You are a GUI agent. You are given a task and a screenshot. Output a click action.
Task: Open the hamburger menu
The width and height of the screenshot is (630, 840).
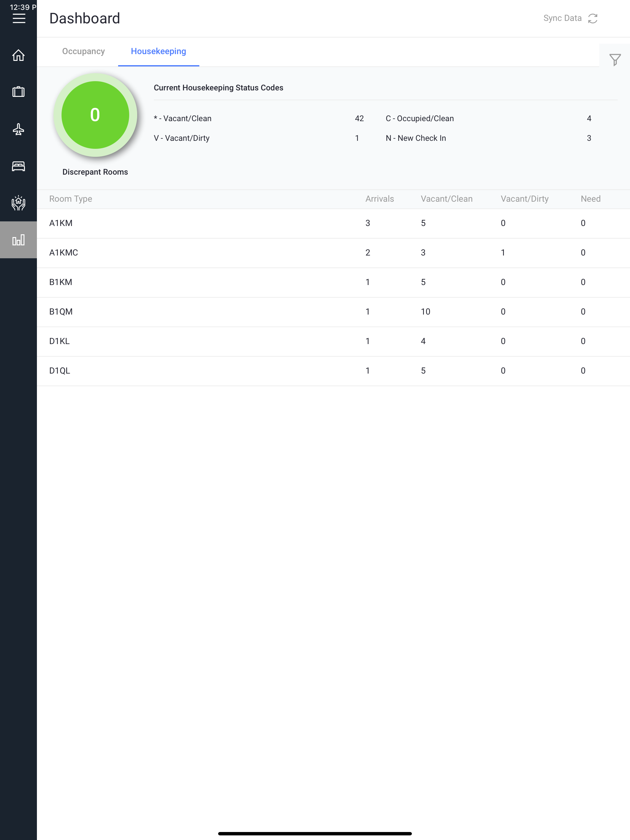(x=19, y=18)
